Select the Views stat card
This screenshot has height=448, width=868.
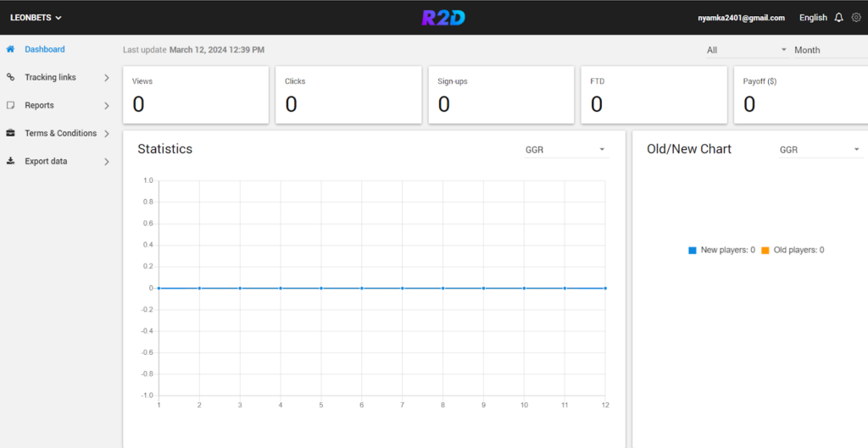point(196,95)
